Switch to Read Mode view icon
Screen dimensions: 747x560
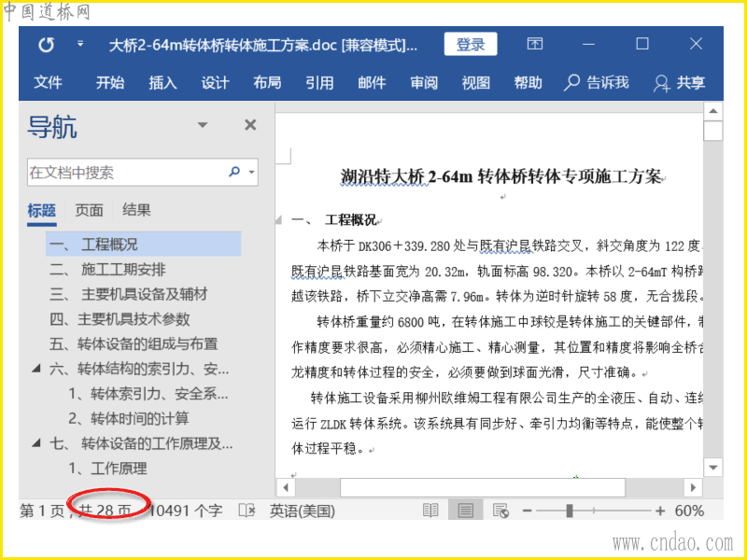[430, 511]
